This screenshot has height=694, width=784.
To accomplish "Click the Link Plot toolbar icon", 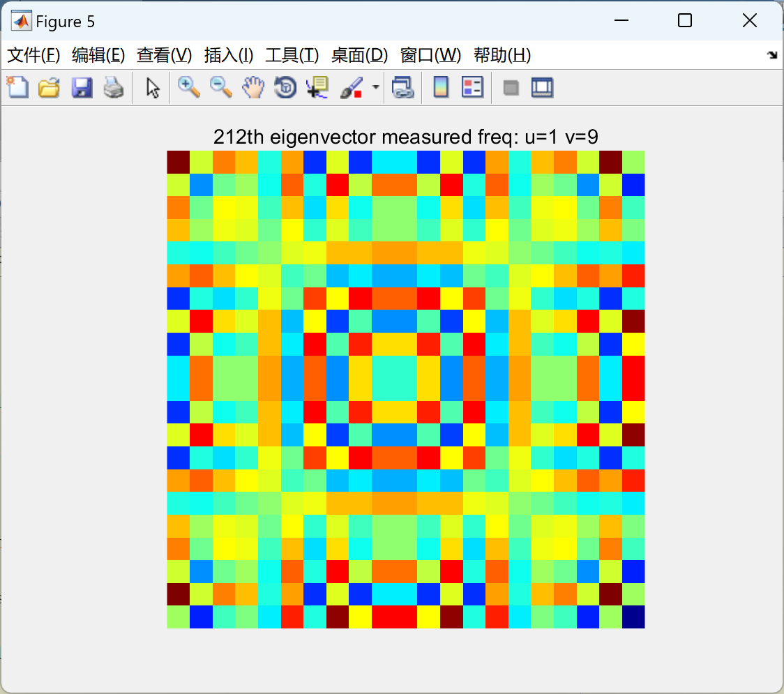I will coord(403,87).
